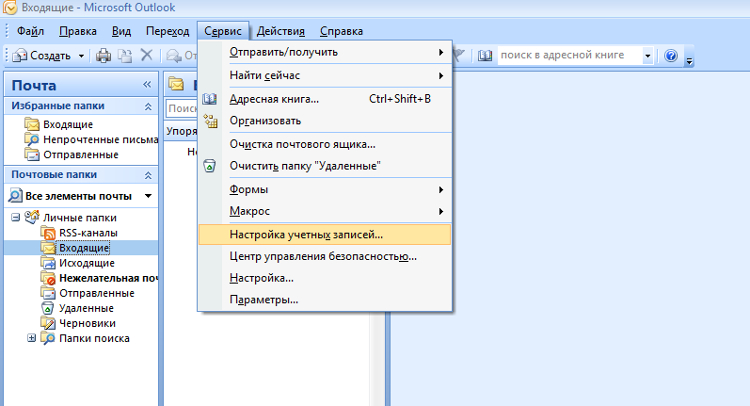Open the Удаленные folder
Screen dimensions: 750x406
(x=86, y=308)
